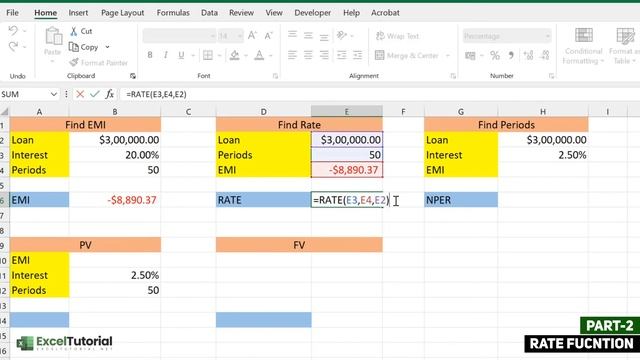Open Clipboard group dialog launcher
Viewport: 640px width, 360px height.
tap(133, 76)
